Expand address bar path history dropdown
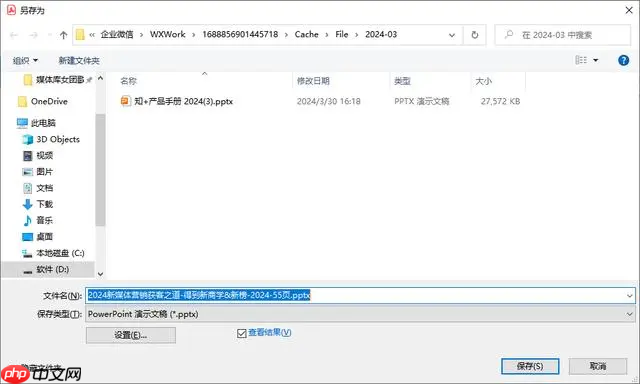This screenshot has height=384, width=640. (452, 35)
